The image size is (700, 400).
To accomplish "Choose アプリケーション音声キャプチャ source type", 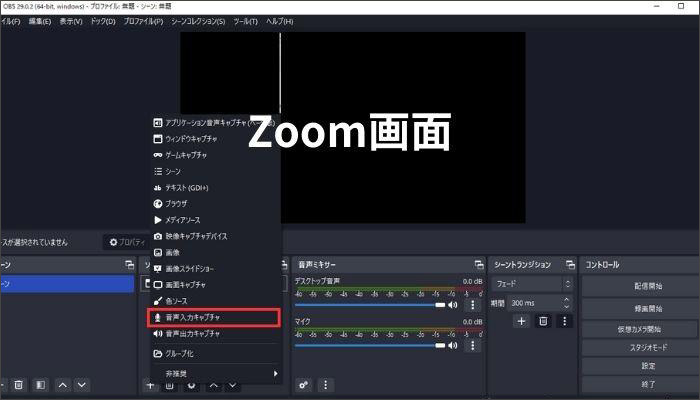I will click(214, 122).
